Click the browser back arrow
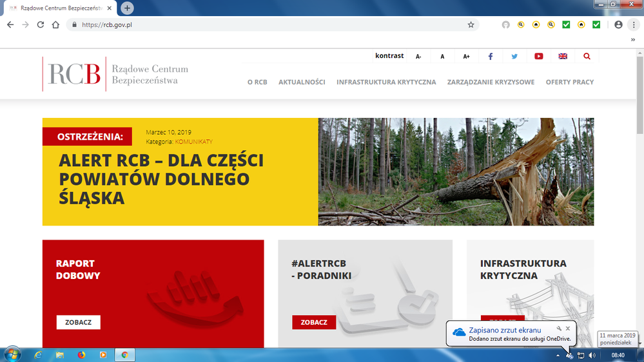Screen dimensions: 644x362 tap(10, 24)
